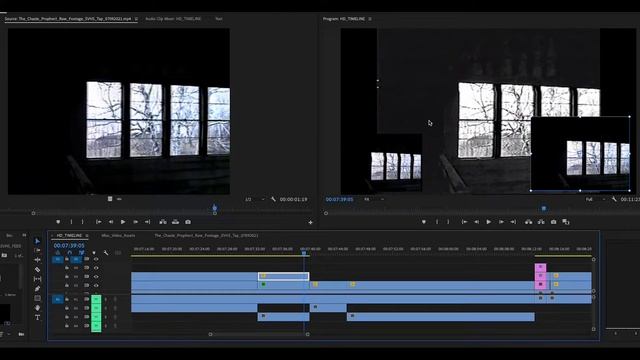Click Extract button in Program monitor
Viewport: 640px width, 360px height.
tap(541, 222)
